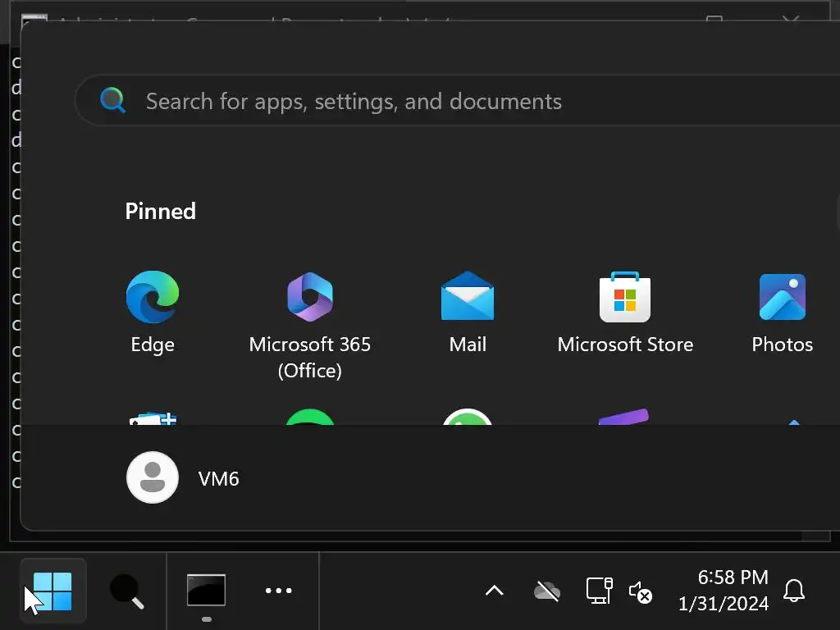The image size is (840, 630).
Task: Launch the Photos app
Action: [782, 313]
